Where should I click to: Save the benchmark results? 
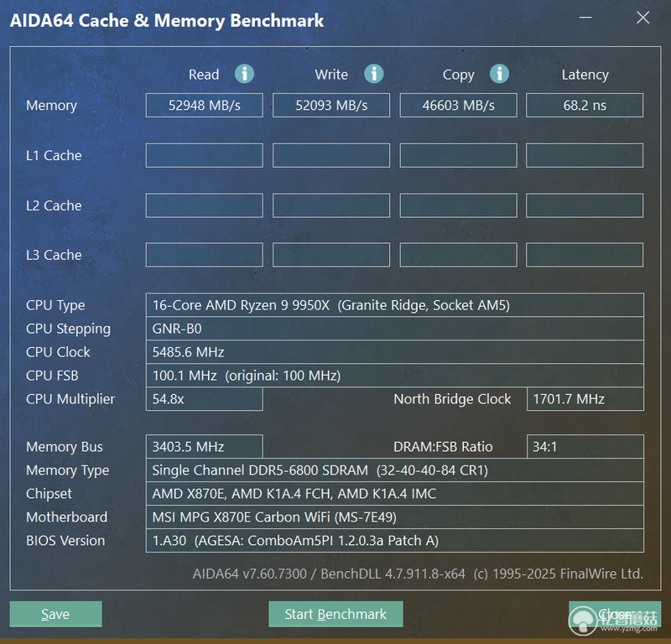[55, 614]
